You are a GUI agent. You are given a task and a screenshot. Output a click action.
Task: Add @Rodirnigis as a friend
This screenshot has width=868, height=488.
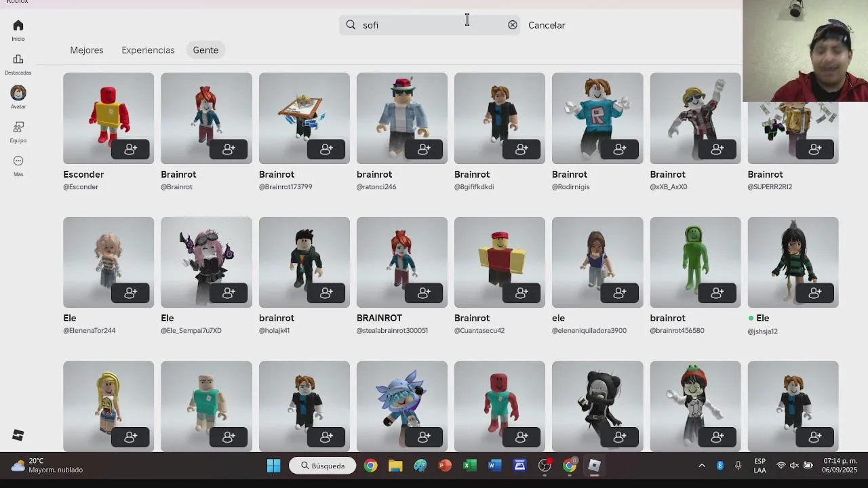619,149
